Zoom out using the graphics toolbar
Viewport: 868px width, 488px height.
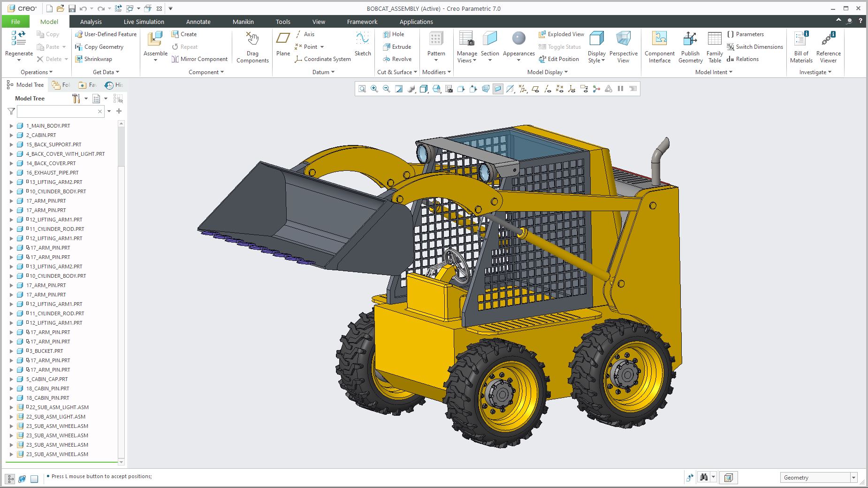386,89
